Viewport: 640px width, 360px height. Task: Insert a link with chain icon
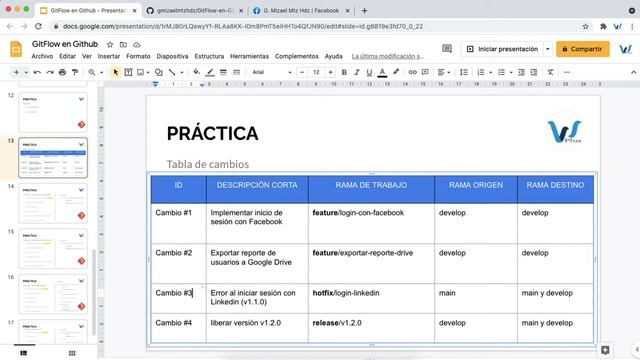pyautogui.click(x=413, y=72)
